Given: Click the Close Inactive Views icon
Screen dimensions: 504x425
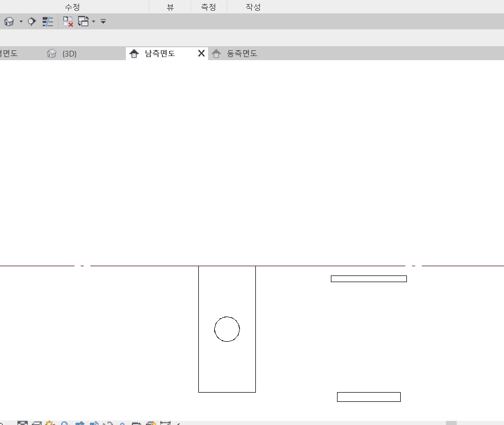Looking at the screenshot, I should point(68,22).
